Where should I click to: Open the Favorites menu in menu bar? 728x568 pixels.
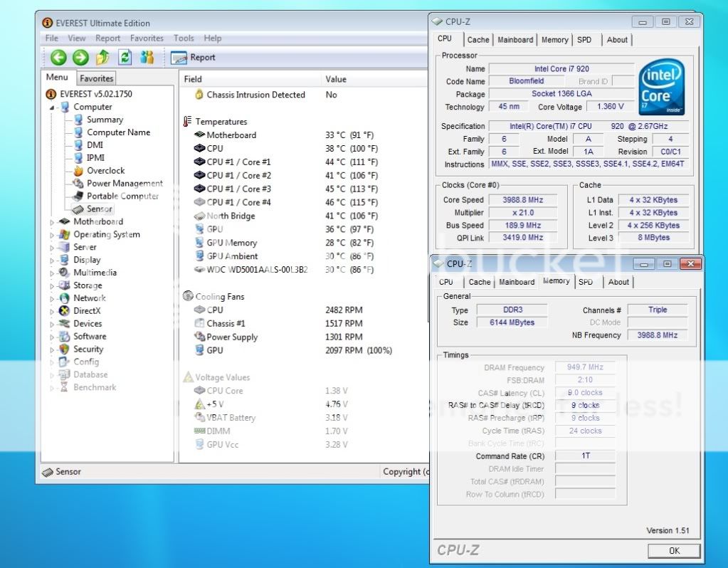pyautogui.click(x=147, y=38)
